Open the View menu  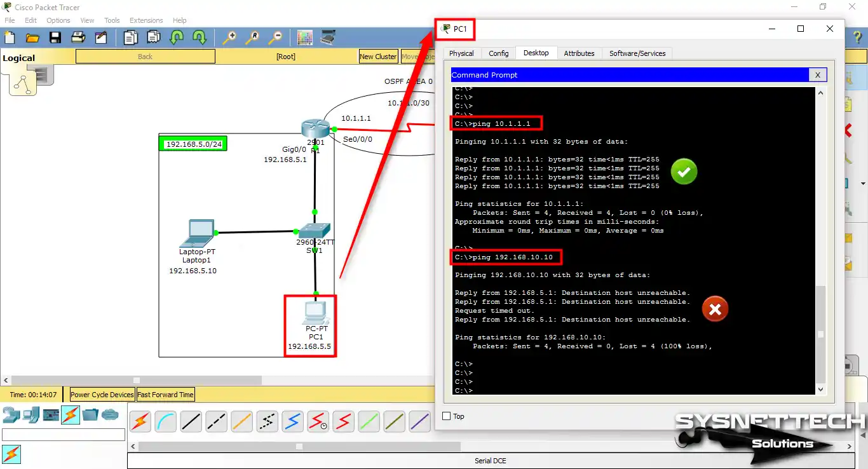tap(87, 20)
